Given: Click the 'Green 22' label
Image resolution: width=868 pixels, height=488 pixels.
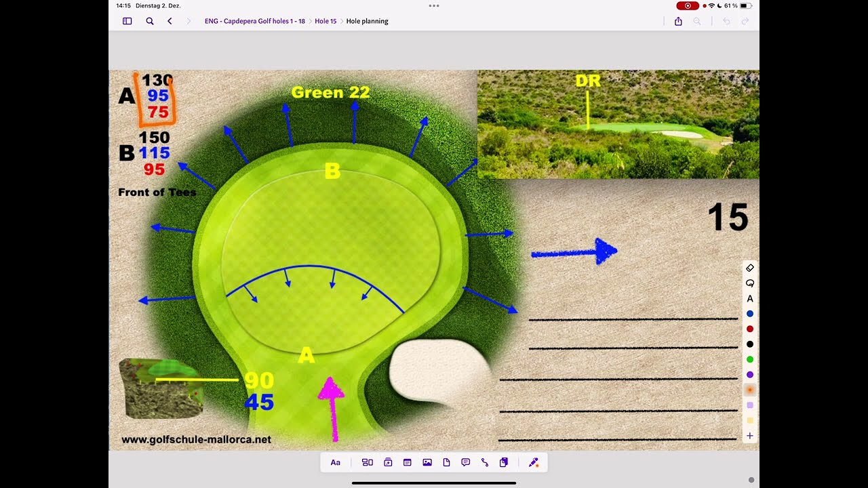Looking at the screenshot, I should click(330, 92).
